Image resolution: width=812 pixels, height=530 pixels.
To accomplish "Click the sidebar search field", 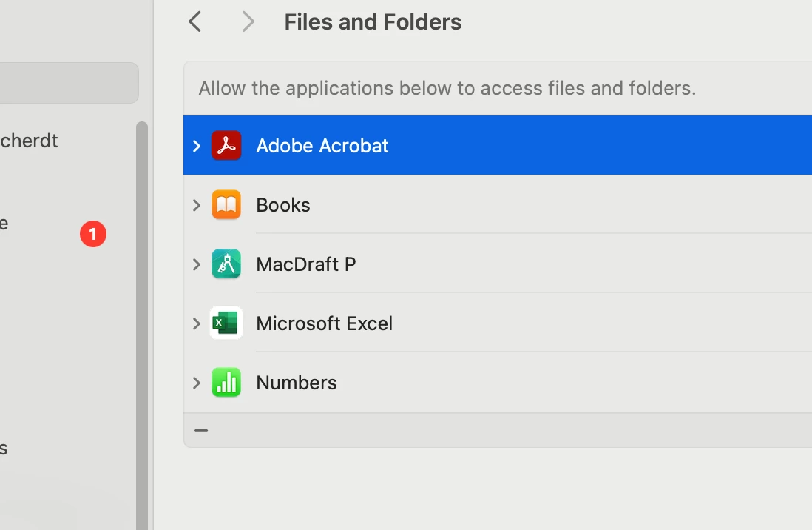I will 68,83.
